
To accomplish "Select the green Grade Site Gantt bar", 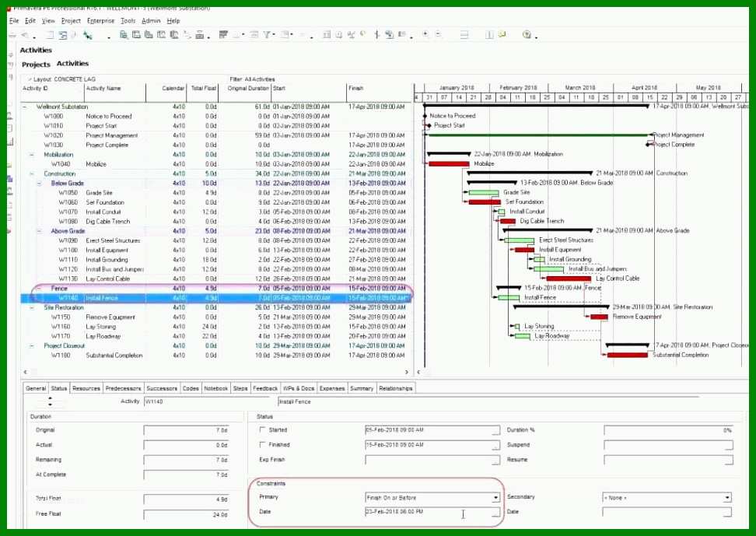I will click(x=484, y=192).
